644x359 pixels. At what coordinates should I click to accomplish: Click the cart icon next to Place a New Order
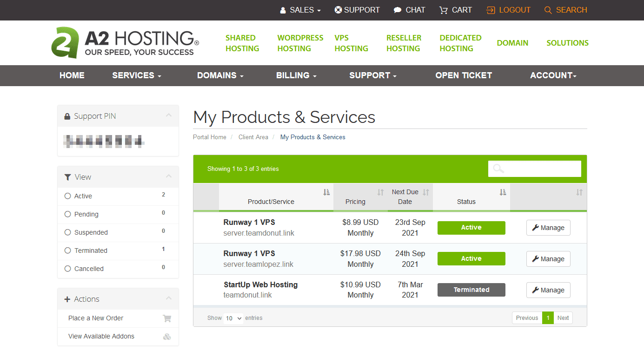pos(167,318)
